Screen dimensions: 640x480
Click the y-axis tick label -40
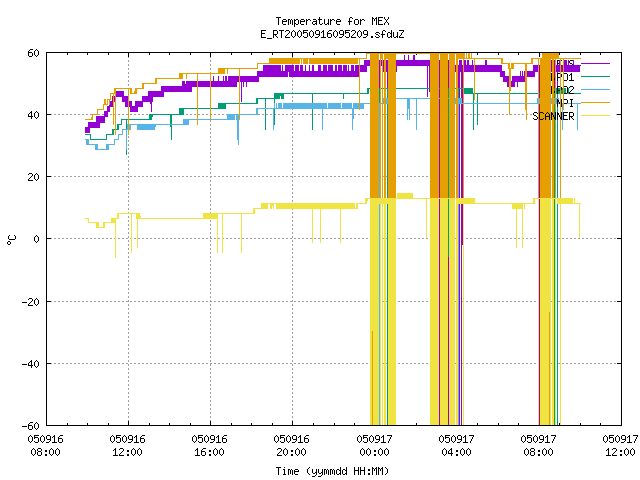(31, 364)
